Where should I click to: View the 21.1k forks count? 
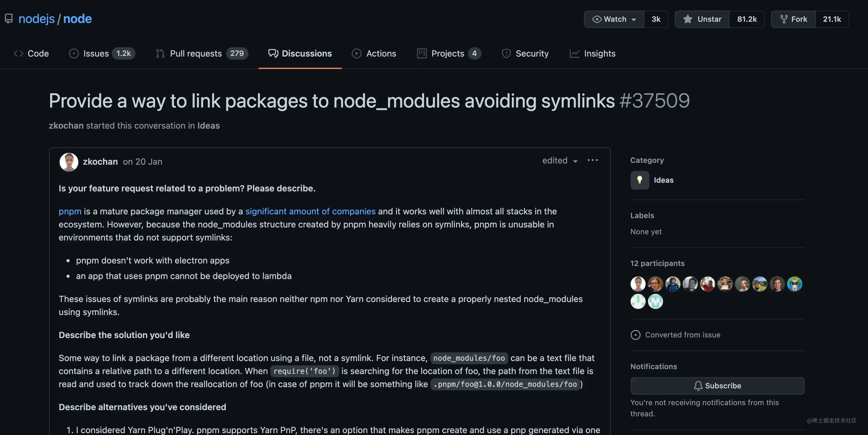click(832, 19)
